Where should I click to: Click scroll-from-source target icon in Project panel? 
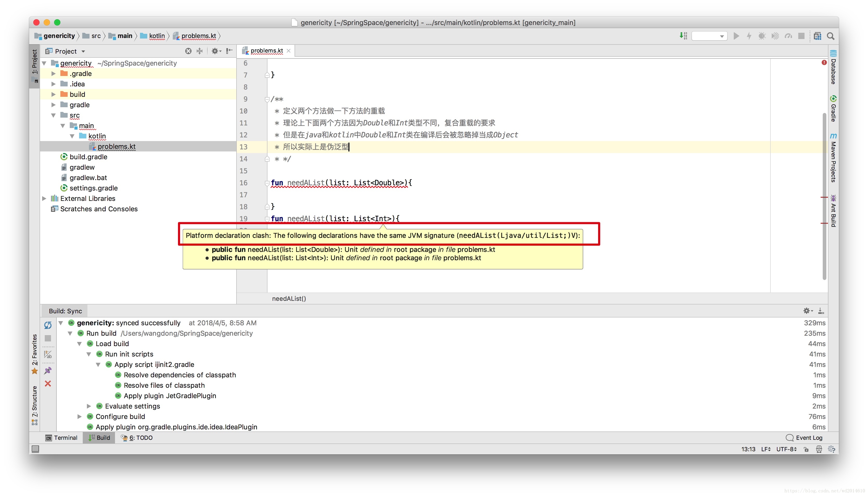click(x=188, y=51)
